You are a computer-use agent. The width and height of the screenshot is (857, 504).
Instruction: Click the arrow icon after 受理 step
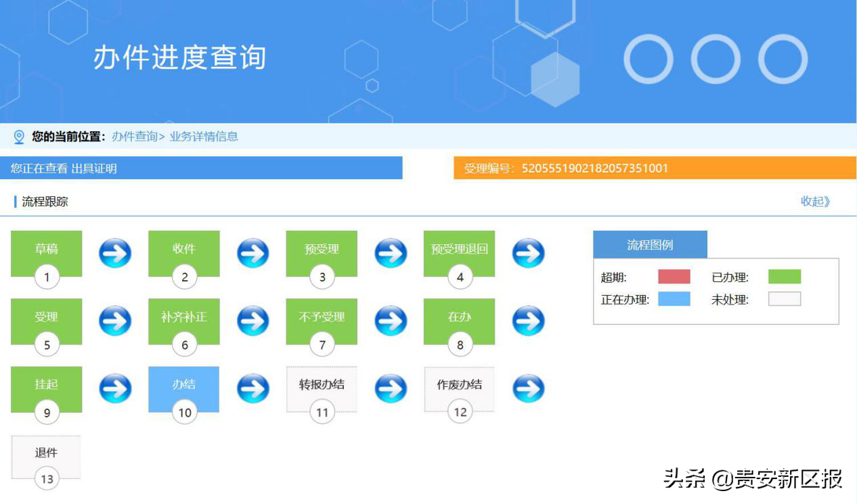(115, 321)
